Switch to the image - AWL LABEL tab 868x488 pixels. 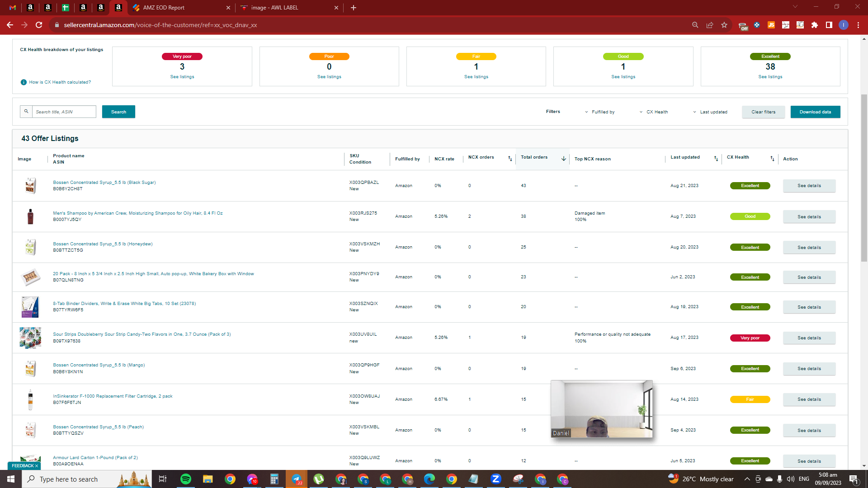290,8
